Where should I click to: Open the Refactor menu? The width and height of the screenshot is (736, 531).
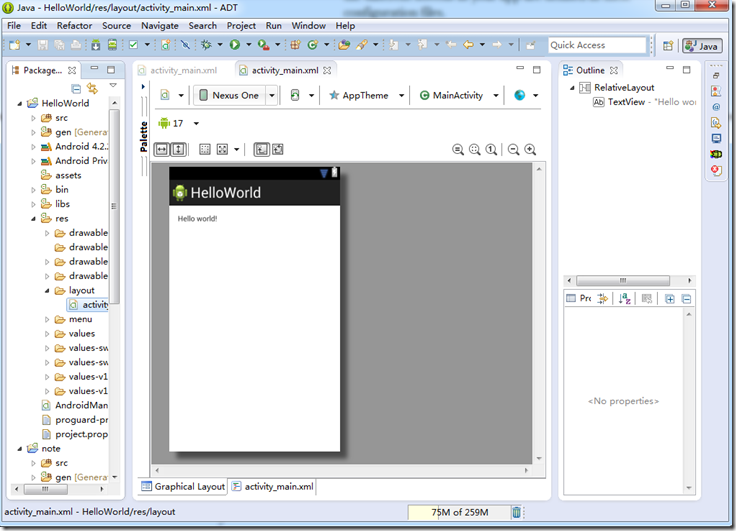[74, 25]
